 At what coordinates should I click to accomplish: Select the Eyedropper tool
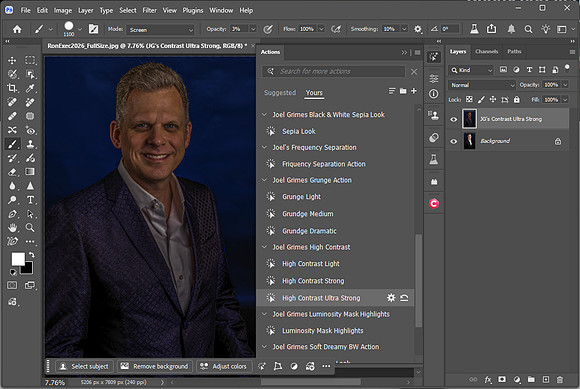[x=30, y=88]
